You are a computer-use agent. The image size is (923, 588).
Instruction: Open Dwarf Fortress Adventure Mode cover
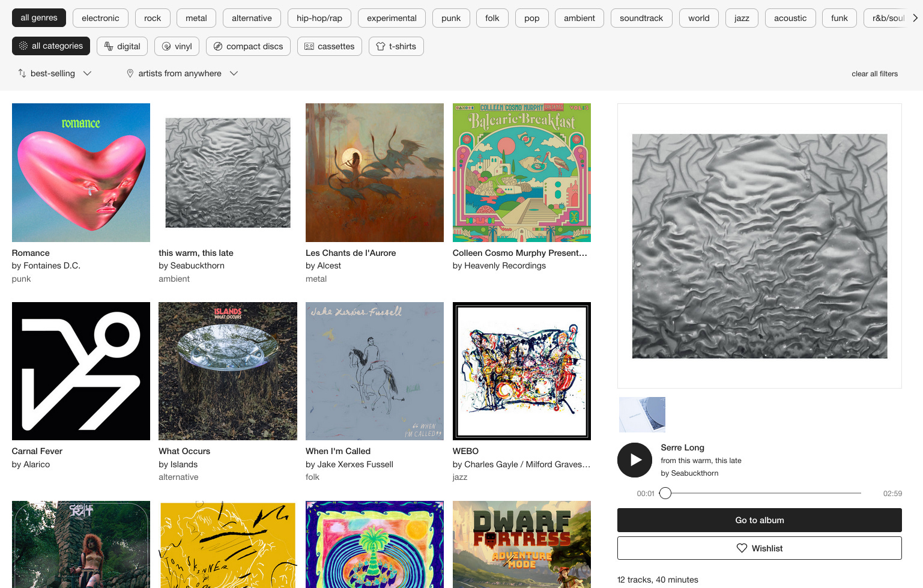point(522,544)
